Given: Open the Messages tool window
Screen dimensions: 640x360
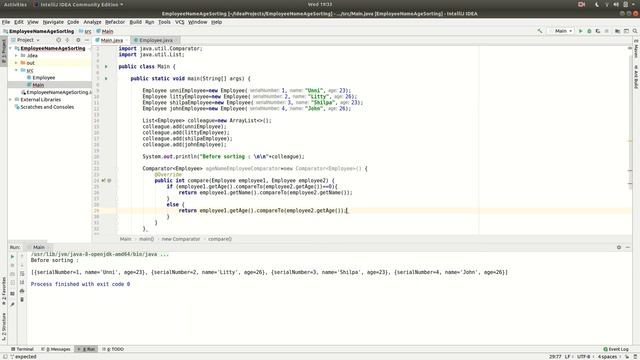Looking at the screenshot, I should [56, 349].
